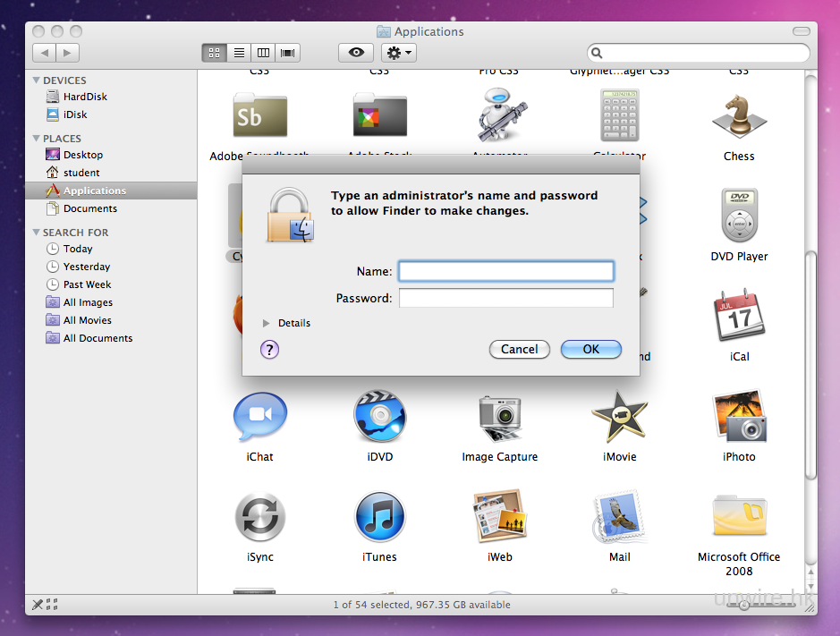Switch to list view mode
This screenshot has width=840, height=636.
(x=239, y=53)
